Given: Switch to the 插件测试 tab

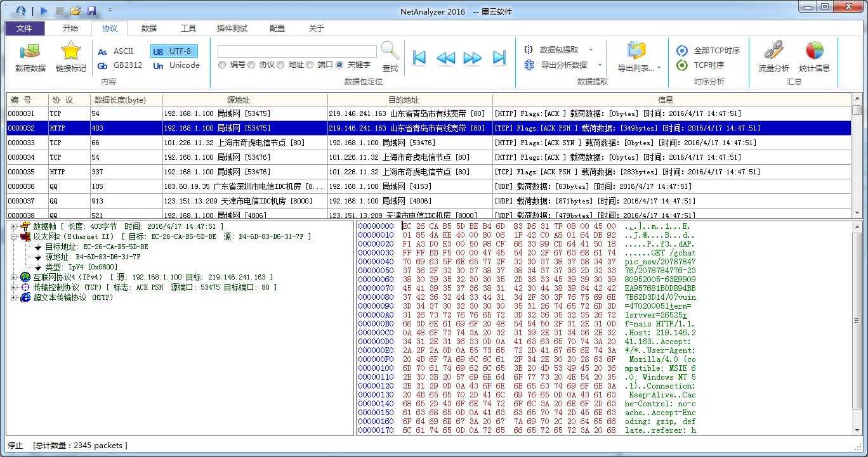Looking at the screenshot, I should point(232,29).
